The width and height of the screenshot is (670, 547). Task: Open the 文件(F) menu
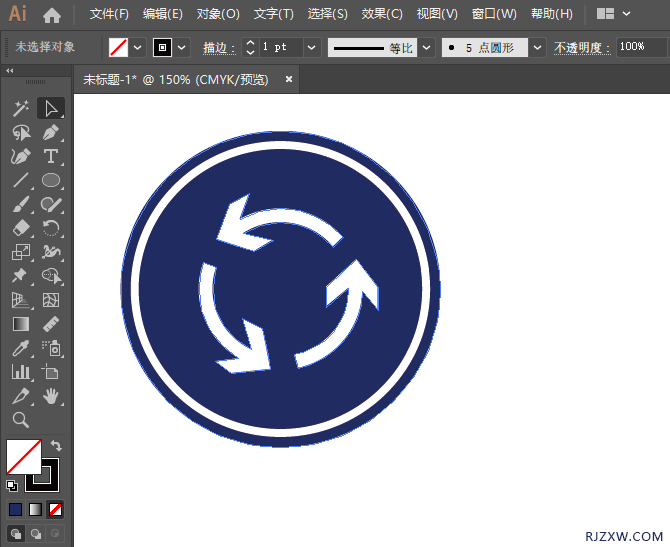109,15
